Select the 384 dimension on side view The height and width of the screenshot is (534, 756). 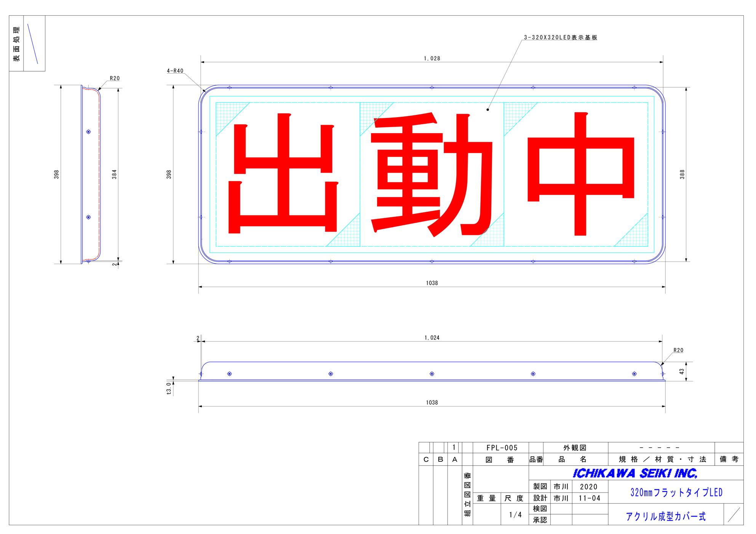coord(114,174)
